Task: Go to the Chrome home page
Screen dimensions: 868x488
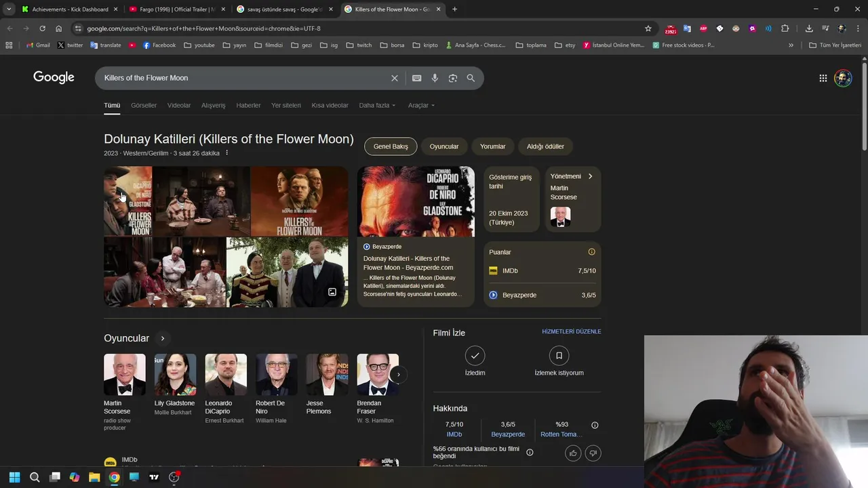Action: pyautogui.click(x=58, y=28)
